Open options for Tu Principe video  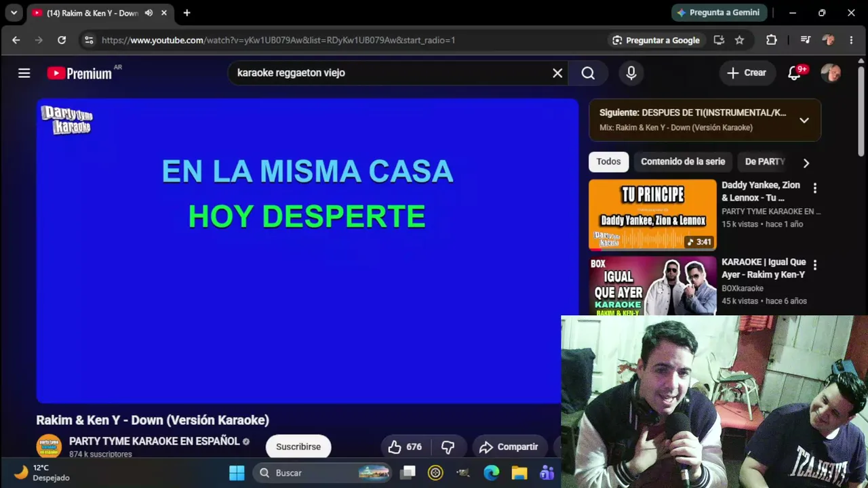(815, 188)
